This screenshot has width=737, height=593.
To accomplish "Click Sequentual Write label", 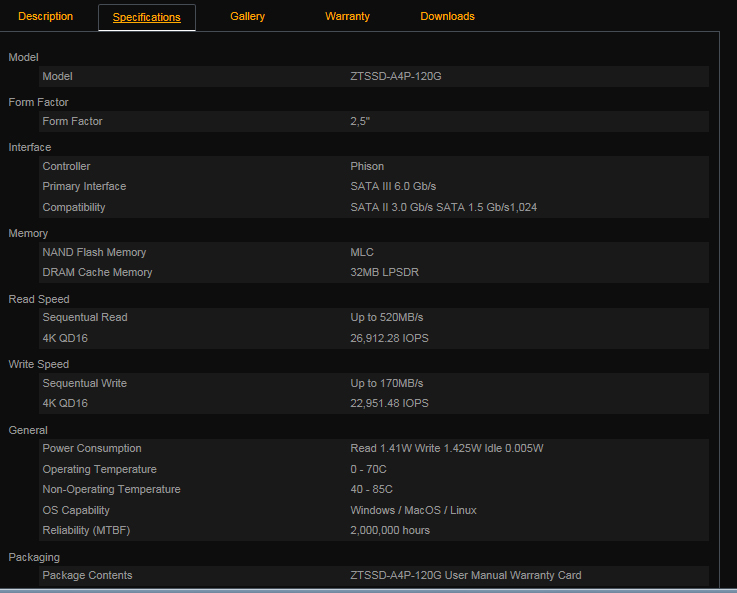I will [x=85, y=383].
